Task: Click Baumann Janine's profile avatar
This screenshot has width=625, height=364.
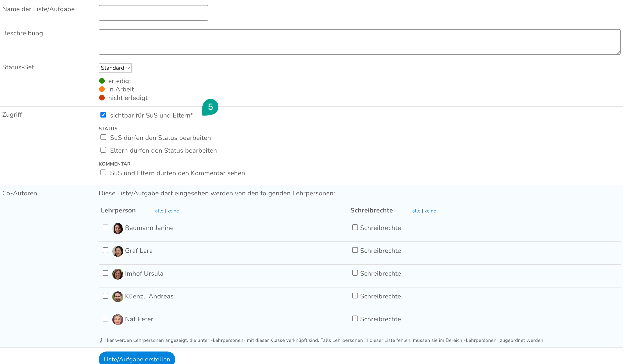Action: pyautogui.click(x=118, y=228)
